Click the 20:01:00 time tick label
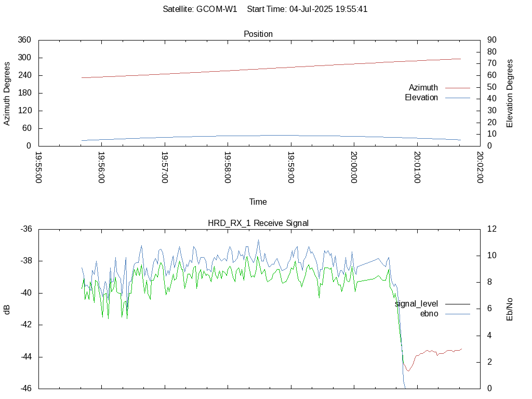 pyautogui.click(x=417, y=167)
